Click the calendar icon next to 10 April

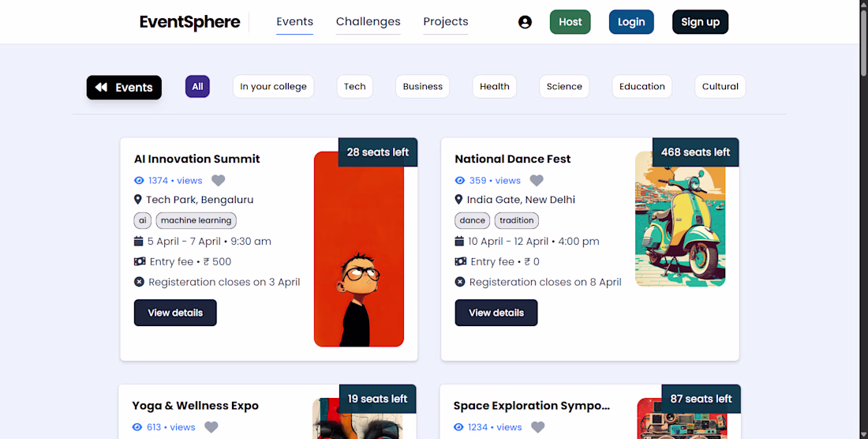click(459, 241)
